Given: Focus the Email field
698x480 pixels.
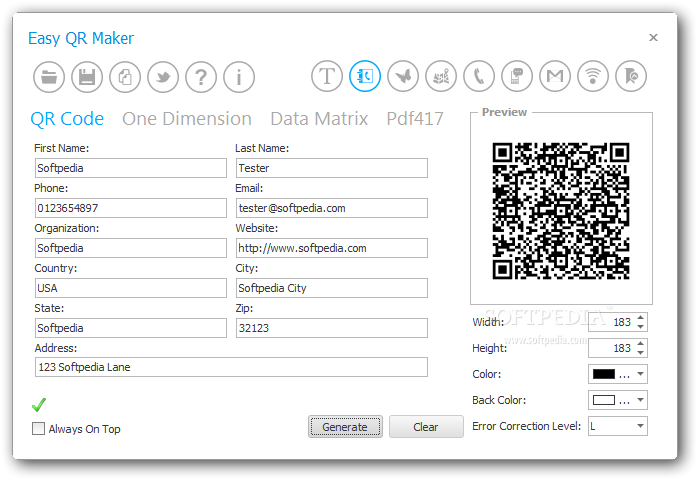Looking at the screenshot, I should [332, 208].
